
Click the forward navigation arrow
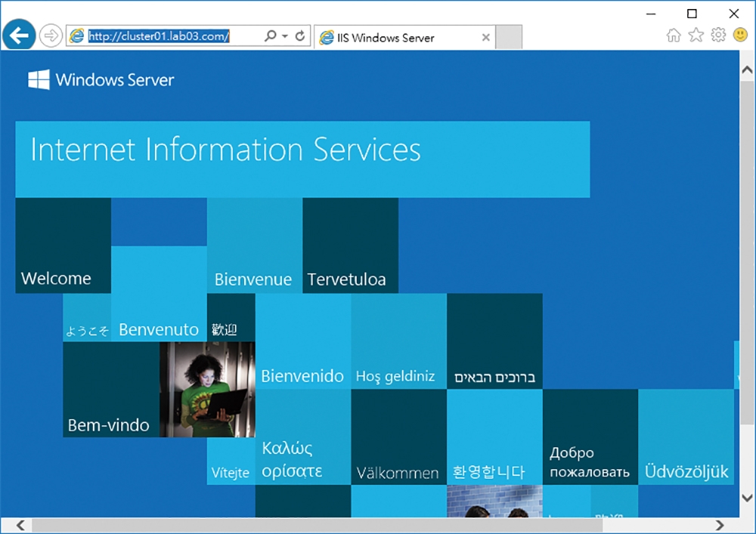51,35
